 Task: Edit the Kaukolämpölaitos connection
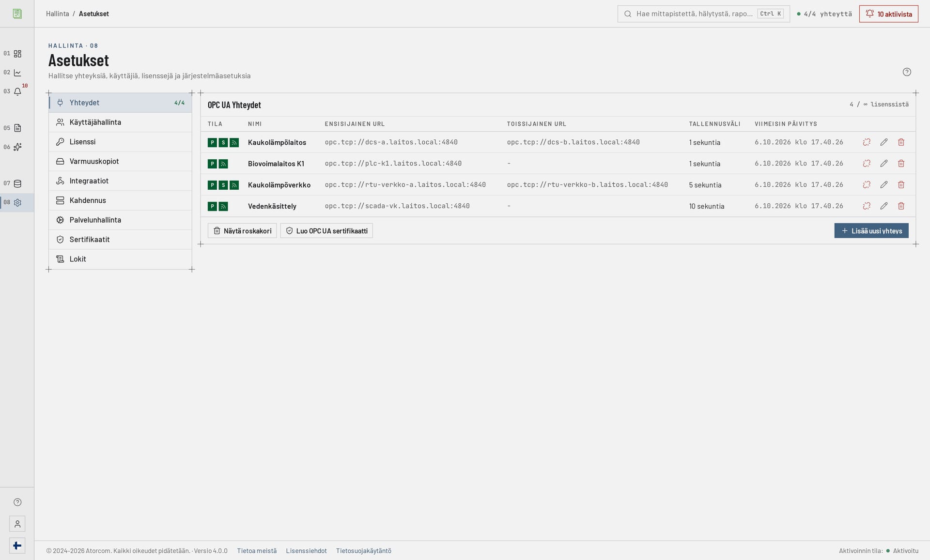pyautogui.click(x=884, y=142)
